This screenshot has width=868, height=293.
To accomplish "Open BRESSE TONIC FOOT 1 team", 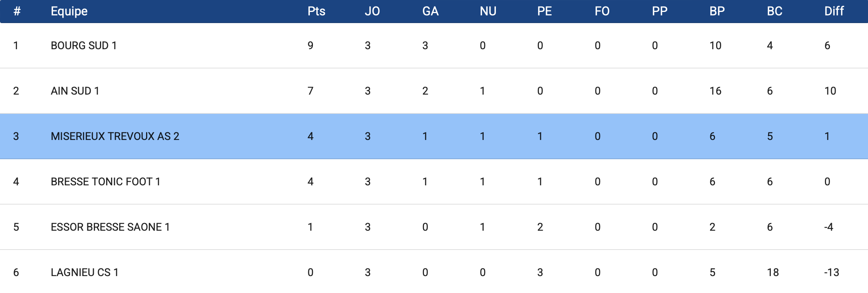I will point(105,181).
